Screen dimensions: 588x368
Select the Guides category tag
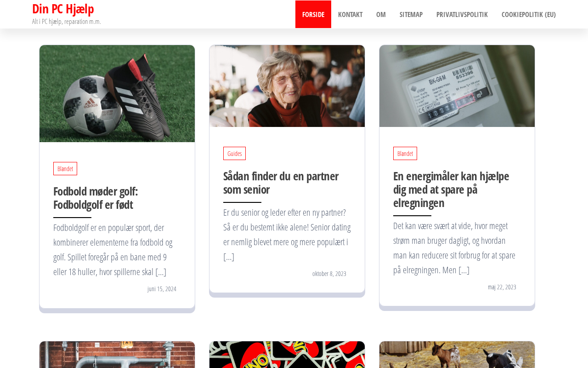[234, 154]
